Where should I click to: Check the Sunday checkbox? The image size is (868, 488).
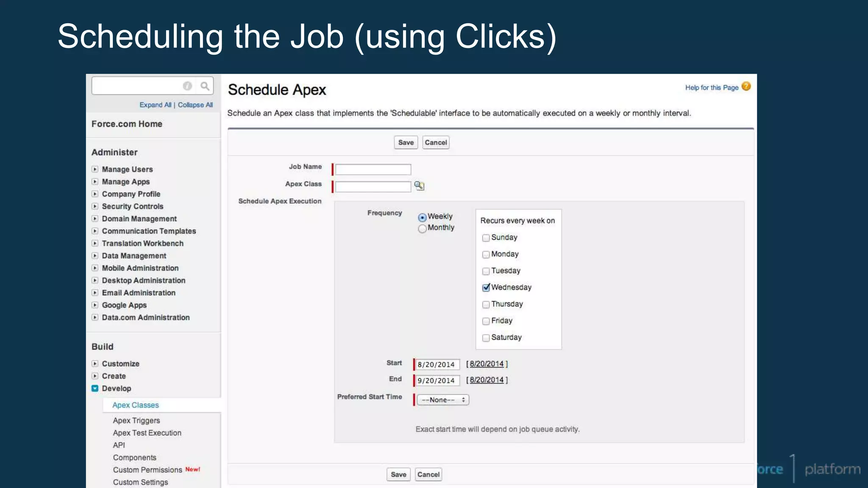[486, 238]
